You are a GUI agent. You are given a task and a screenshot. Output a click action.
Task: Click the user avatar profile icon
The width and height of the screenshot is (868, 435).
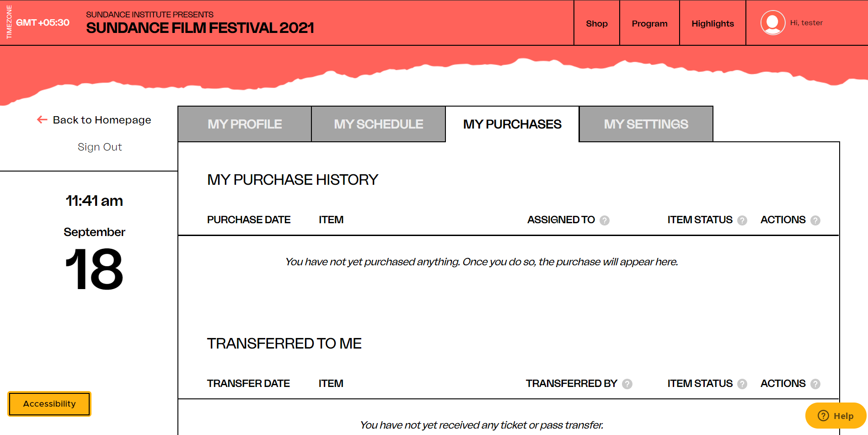tap(772, 22)
